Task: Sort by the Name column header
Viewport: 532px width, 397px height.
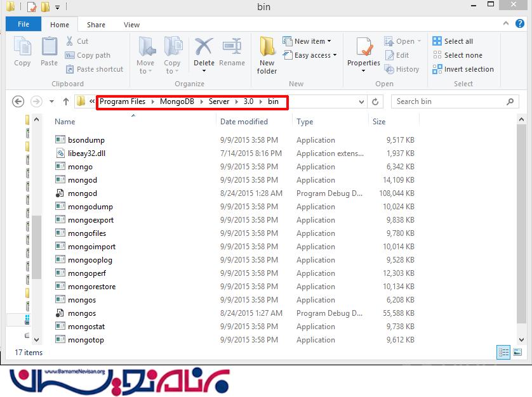Action: click(x=65, y=121)
